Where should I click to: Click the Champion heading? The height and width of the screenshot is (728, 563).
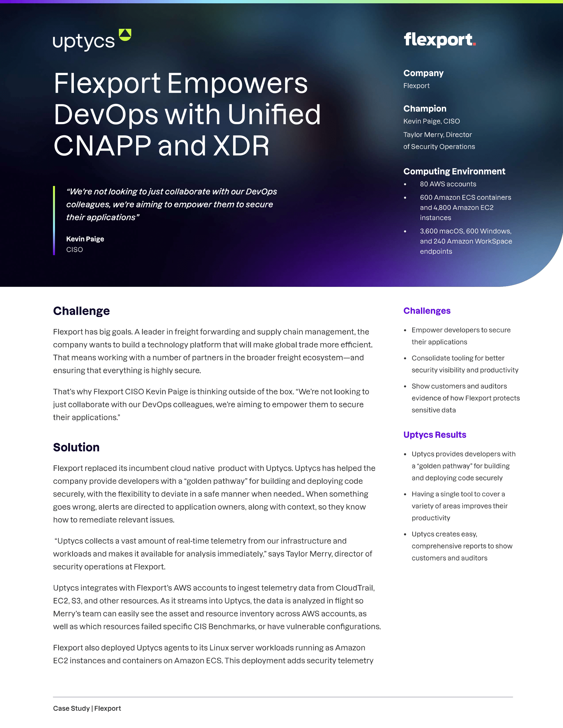pos(425,109)
